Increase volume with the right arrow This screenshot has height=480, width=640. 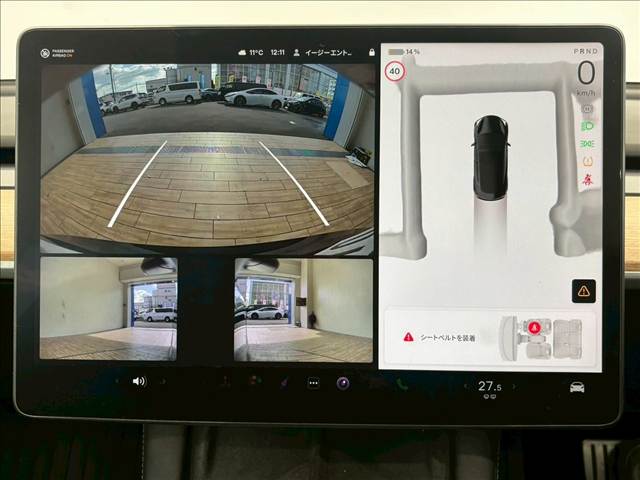pyautogui.click(x=163, y=381)
